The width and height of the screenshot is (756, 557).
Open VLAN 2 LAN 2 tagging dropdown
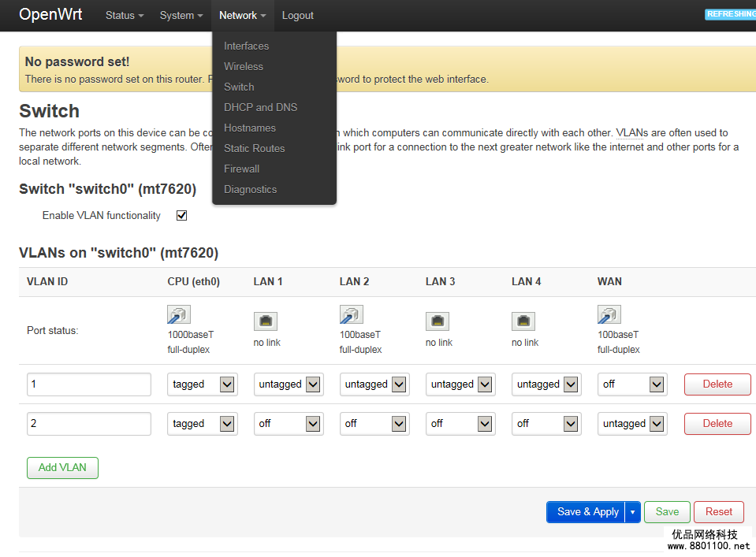coord(374,424)
